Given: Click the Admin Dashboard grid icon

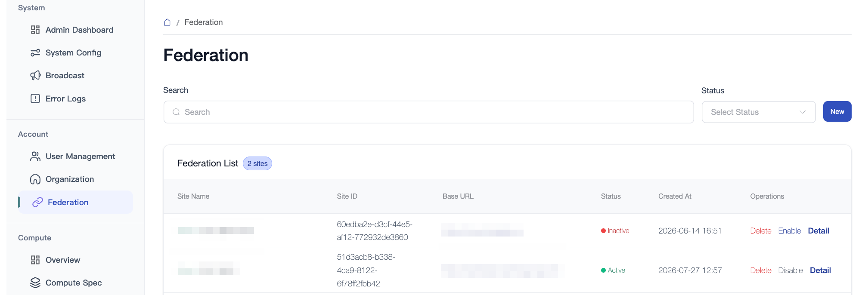Looking at the screenshot, I should [x=35, y=30].
